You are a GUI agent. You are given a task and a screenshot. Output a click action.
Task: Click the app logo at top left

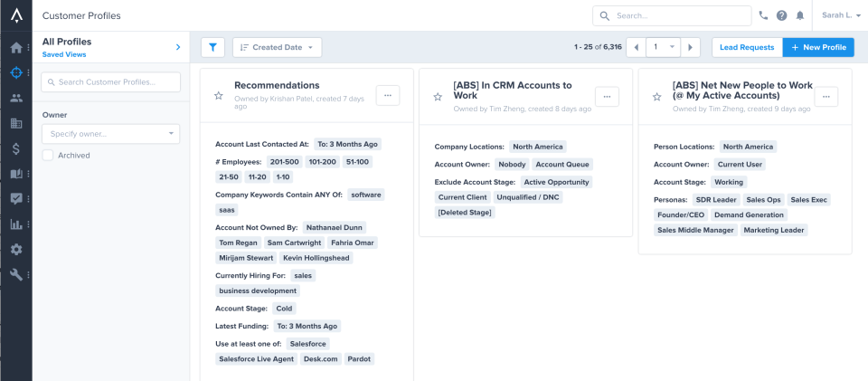click(x=16, y=15)
